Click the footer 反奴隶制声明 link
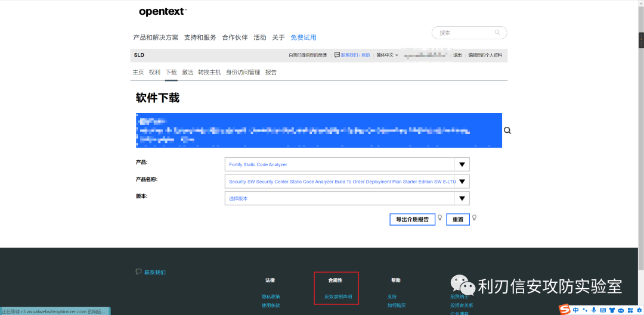The height and width of the screenshot is (315, 644). point(338,296)
